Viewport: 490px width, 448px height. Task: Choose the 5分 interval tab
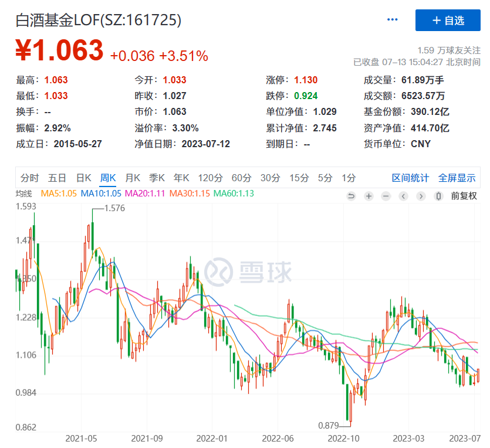pyautogui.click(x=325, y=178)
